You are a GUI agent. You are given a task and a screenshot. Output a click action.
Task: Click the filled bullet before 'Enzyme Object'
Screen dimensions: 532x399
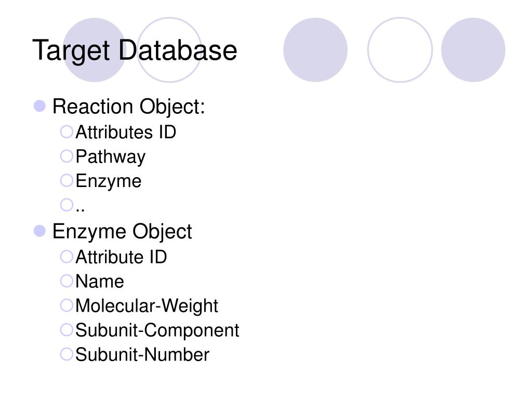39,231
